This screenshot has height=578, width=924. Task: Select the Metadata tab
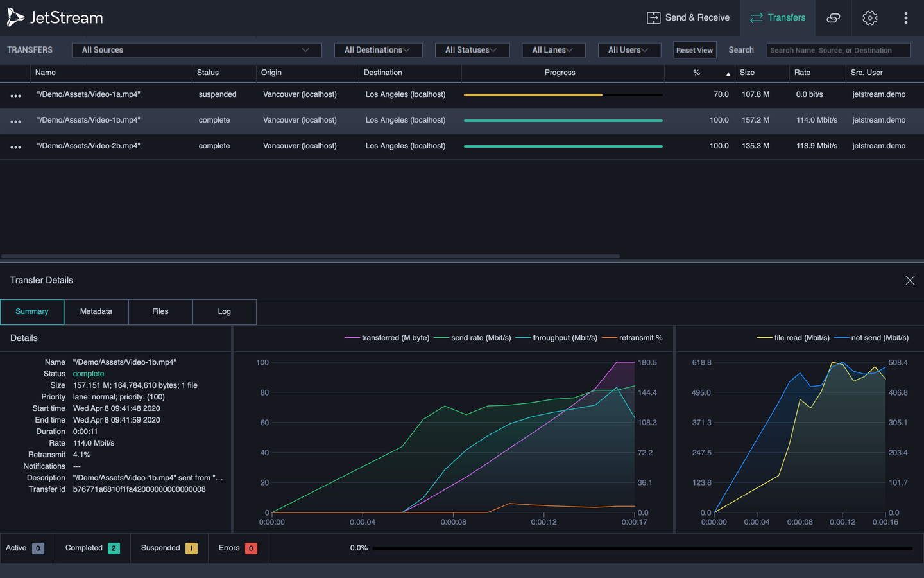click(96, 311)
